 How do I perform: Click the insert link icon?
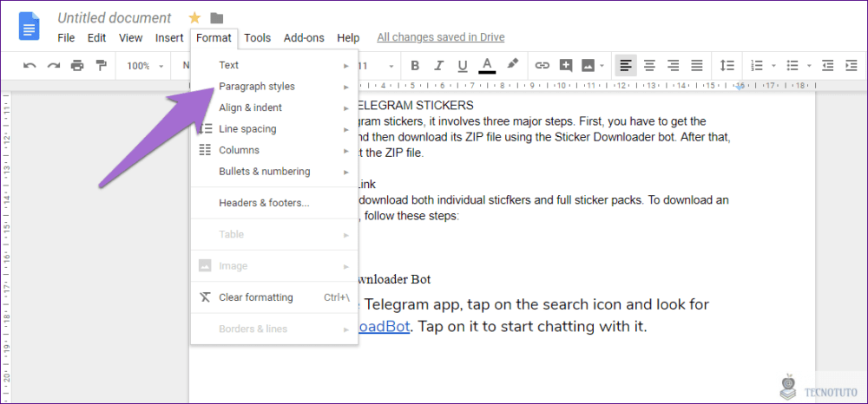(x=542, y=66)
